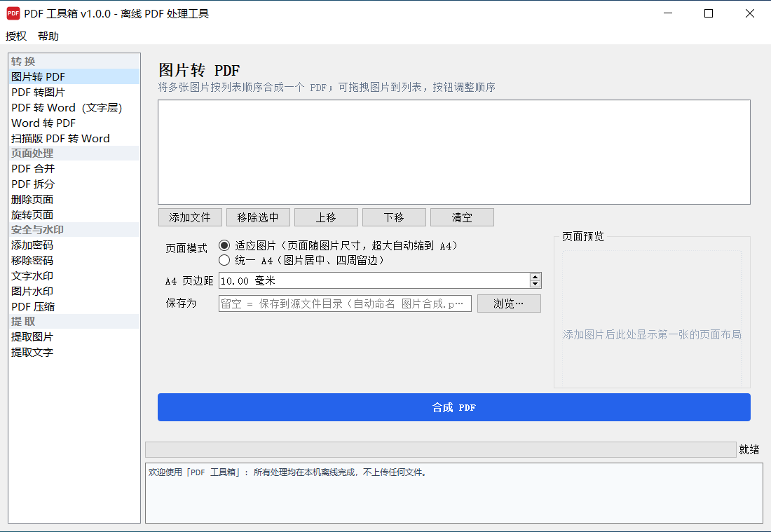
Task: Select 图片水印 in the sidebar
Action: (x=74, y=291)
